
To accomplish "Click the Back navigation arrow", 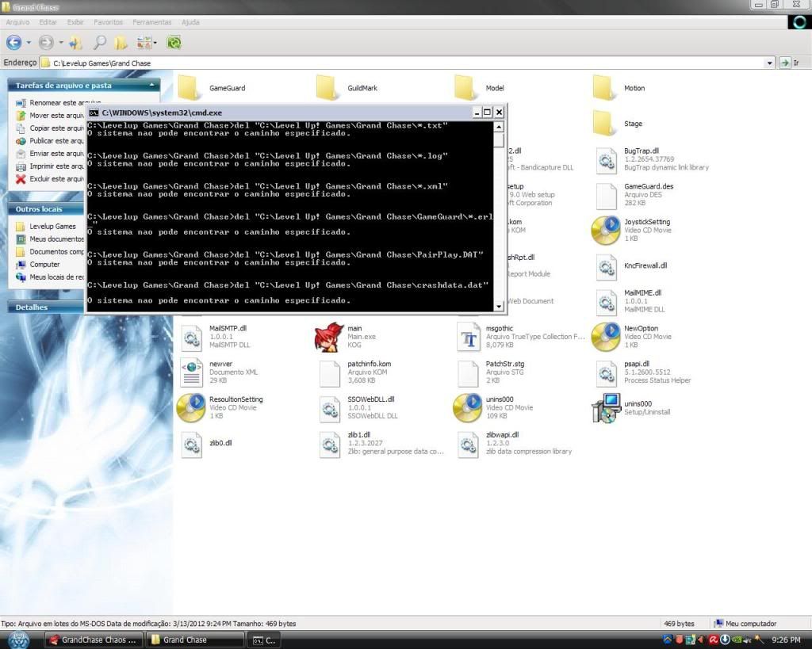I will click(14, 43).
